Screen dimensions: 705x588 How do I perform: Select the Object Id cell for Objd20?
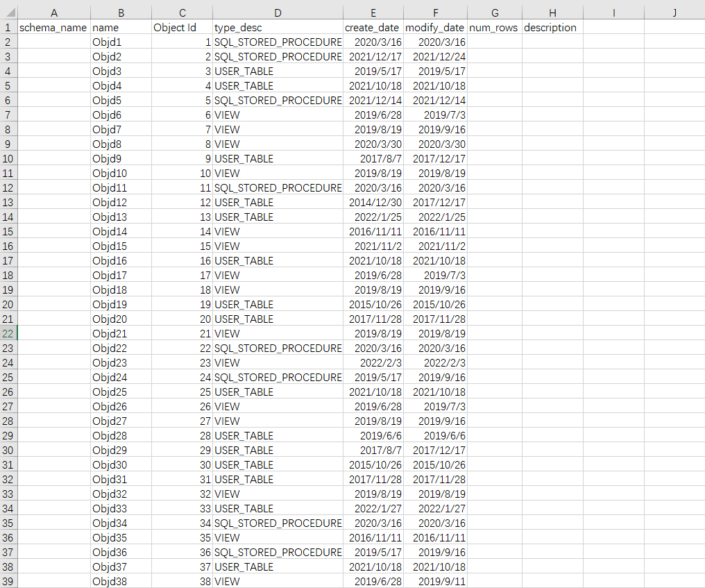pos(182,319)
